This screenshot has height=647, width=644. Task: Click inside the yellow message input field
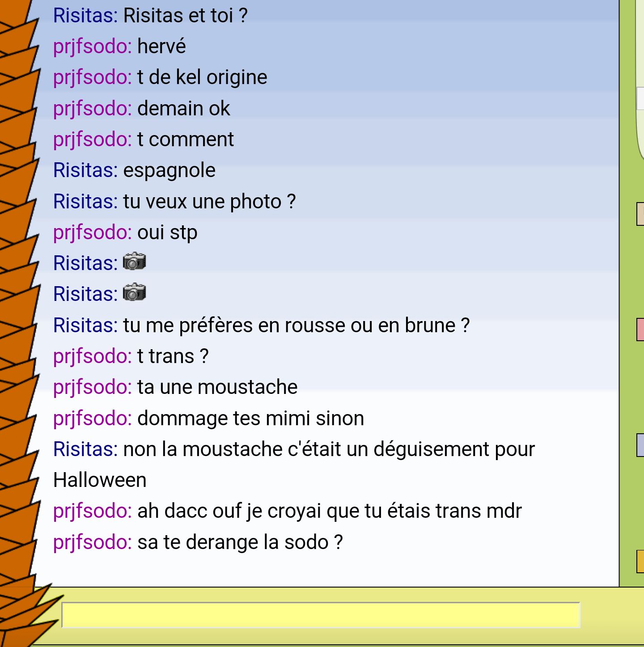coord(321,615)
